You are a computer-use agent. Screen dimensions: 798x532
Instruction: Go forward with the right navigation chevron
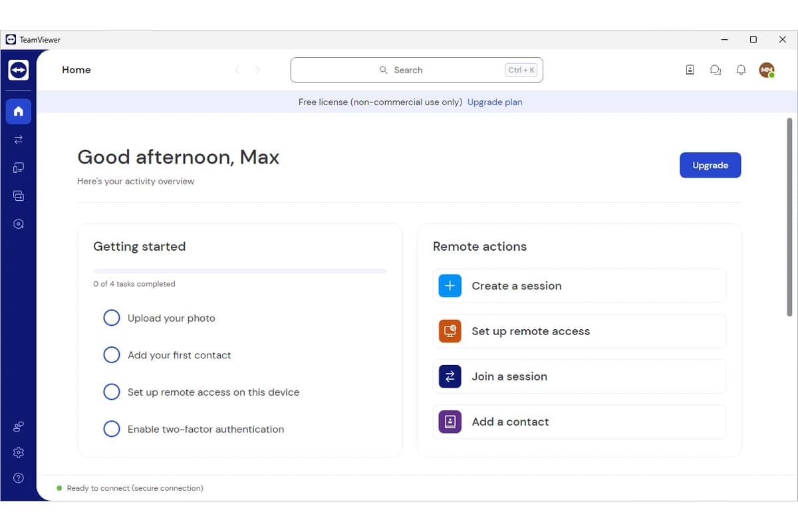(x=258, y=70)
